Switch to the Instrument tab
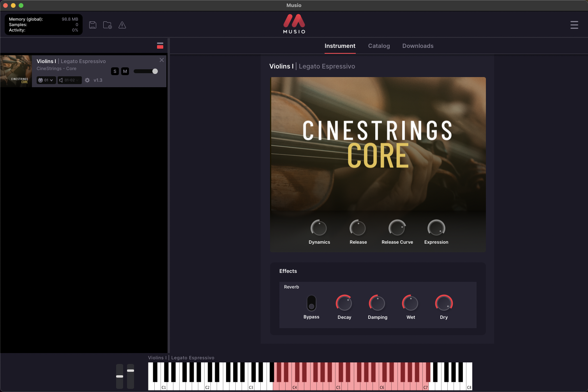The image size is (588, 392). point(340,46)
